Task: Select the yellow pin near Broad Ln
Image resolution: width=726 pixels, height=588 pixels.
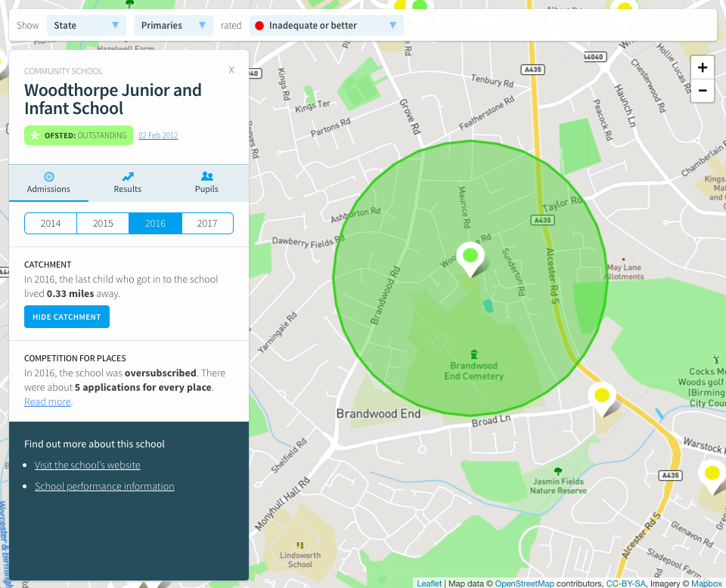Action: coord(601,398)
